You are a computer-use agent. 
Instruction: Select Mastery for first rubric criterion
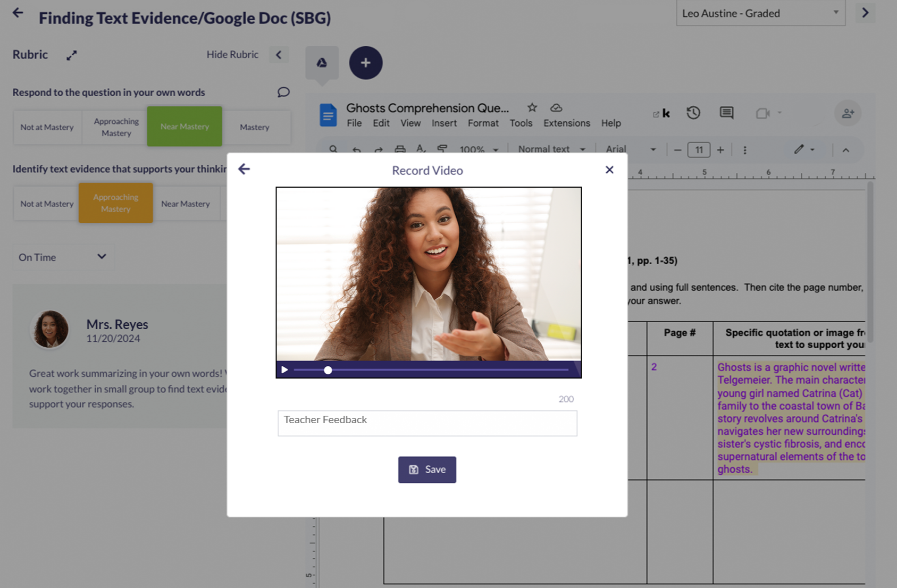tap(255, 127)
